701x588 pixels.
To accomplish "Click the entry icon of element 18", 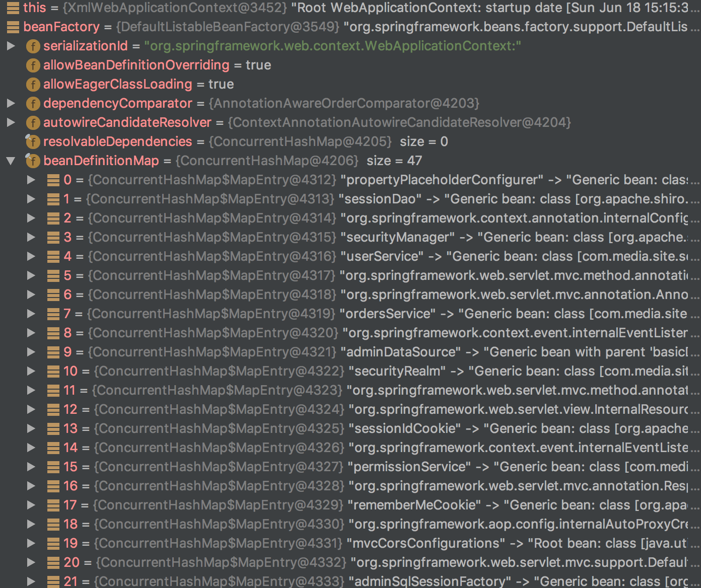I will click(53, 525).
